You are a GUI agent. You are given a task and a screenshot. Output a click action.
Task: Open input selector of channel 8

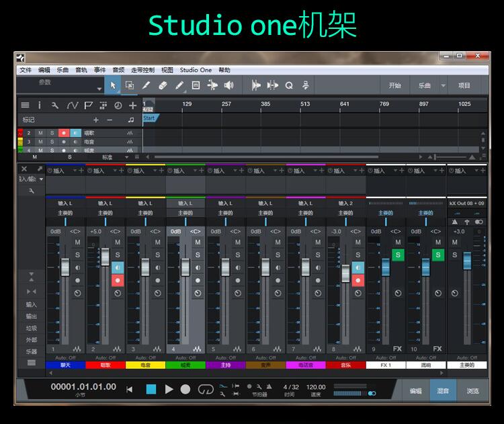(345, 203)
